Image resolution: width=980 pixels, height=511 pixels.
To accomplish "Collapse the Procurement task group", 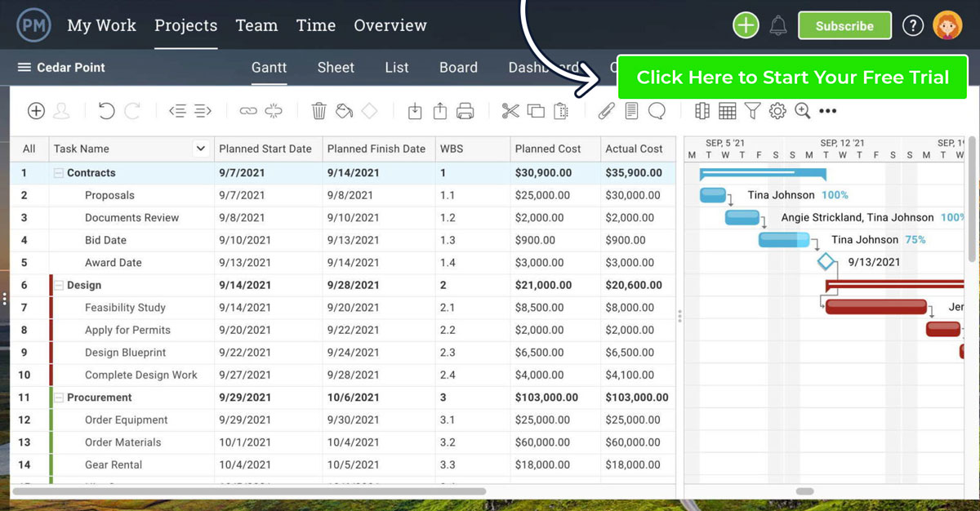I will tap(59, 398).
